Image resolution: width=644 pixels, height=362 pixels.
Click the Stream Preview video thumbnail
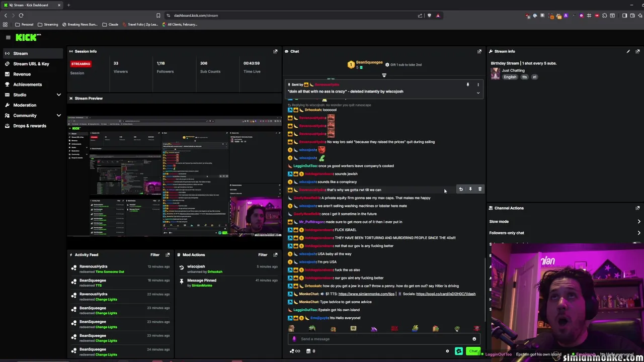(x=174, y=176)
